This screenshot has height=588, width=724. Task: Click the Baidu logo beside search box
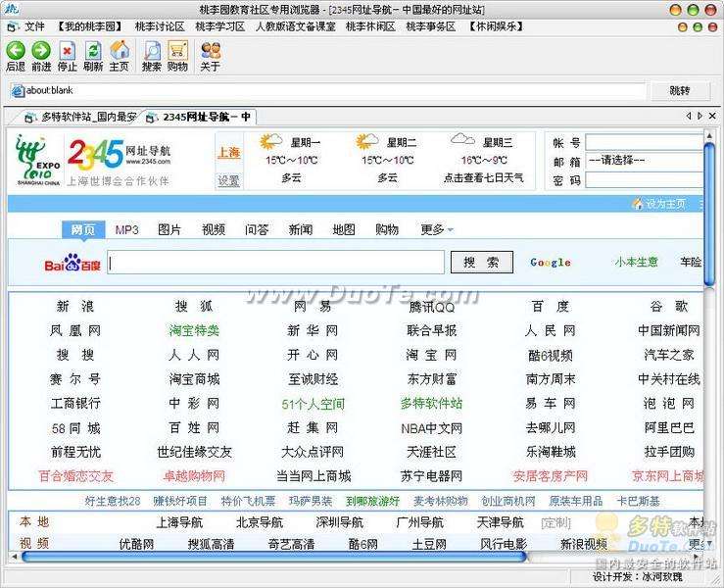click(72, 263)
